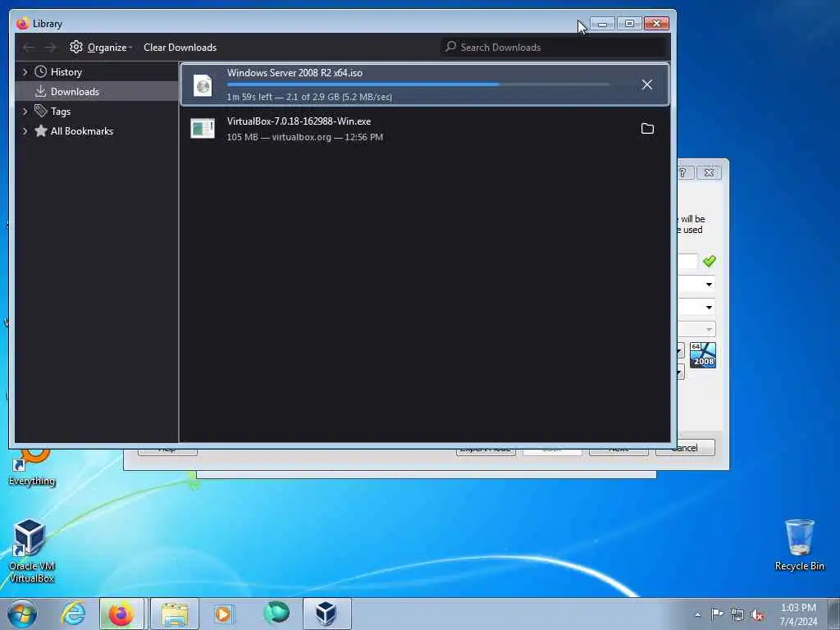Switch to VirtualBox in the taskbar
This screenshot has width=840, height=630.
pos(326,614)
